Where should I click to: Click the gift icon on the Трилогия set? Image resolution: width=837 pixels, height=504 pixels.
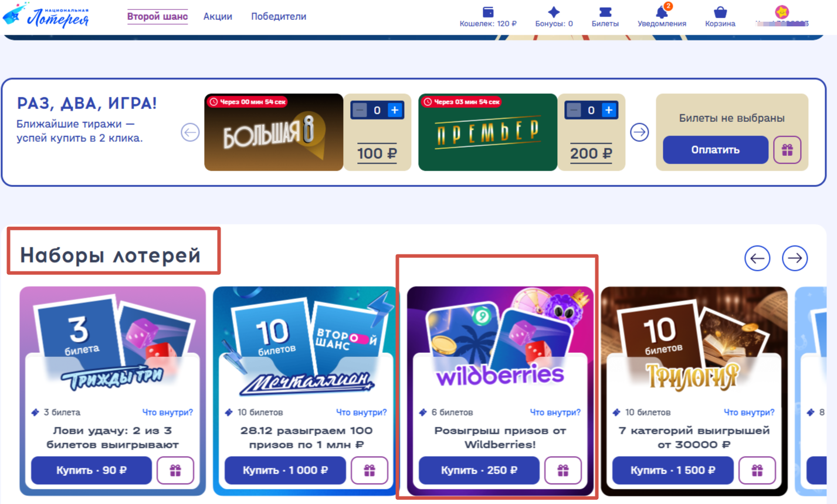tap(757, 470)
